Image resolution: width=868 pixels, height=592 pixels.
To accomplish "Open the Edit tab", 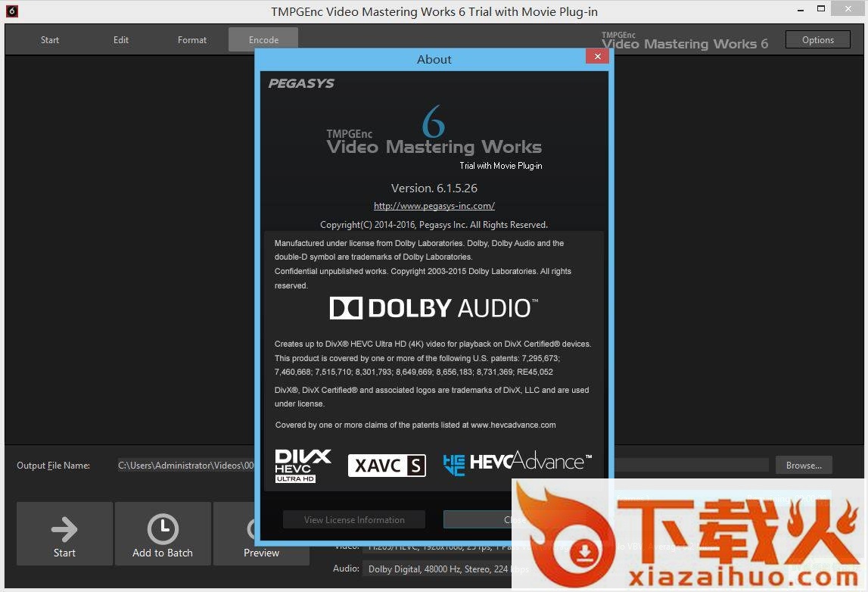I will [120, 40].
